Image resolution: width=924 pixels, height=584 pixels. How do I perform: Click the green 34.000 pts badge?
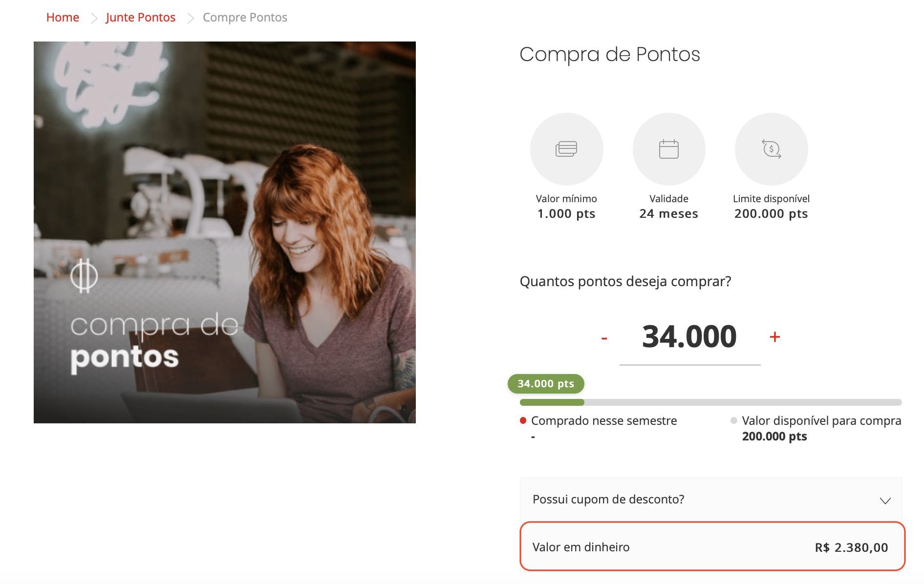click(546, 384)
